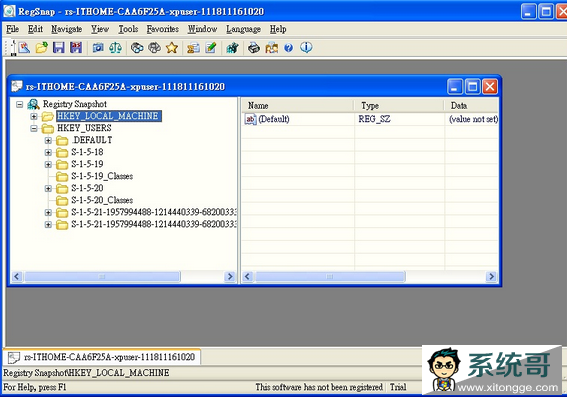567x400 pixels.
Task: Open the View menu
Action: [100, 29]
